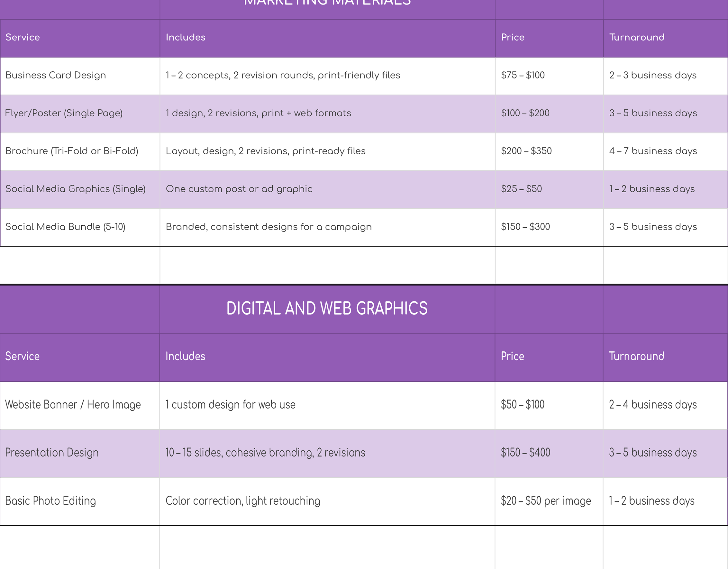Select the $75 – $100 price cell
The width and height of the screenshot is (728, 569).
click(523, 75)
